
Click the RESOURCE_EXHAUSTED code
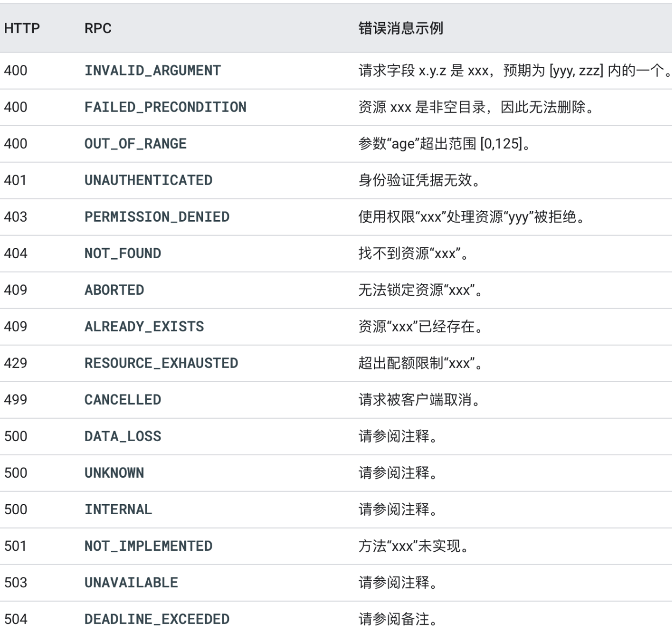[x=161, y=362]
